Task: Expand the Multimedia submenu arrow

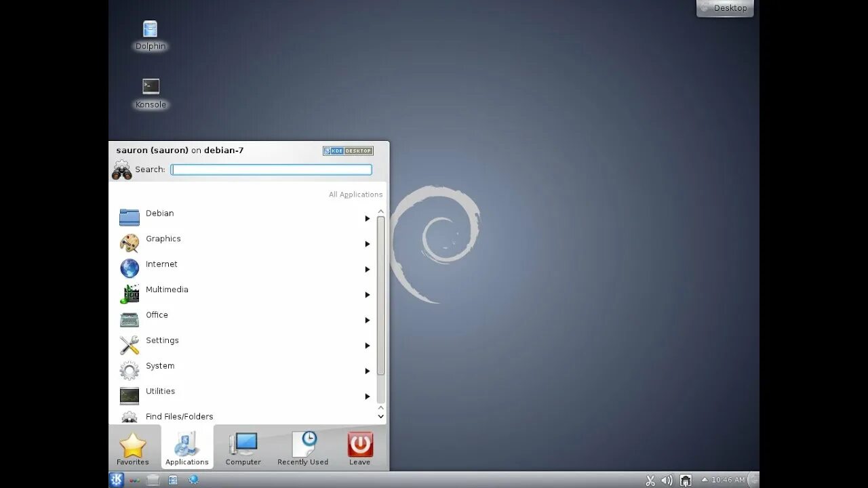Action: (368, 295)
